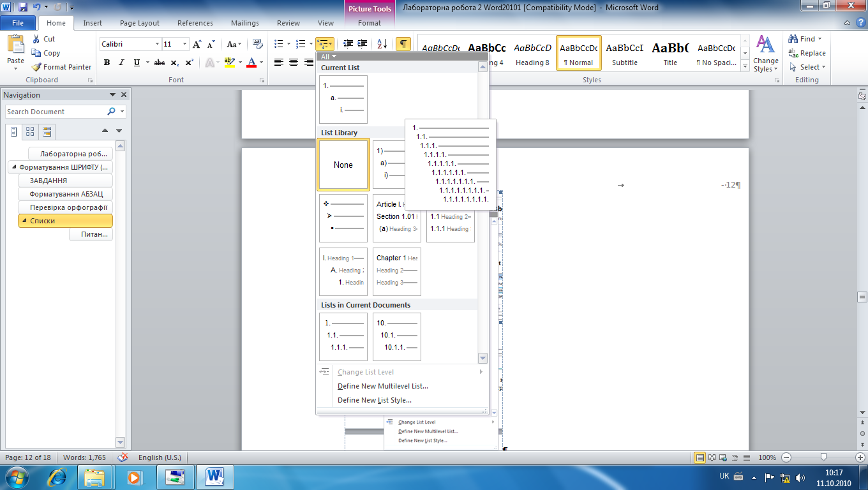Viewport: 868px width, 490px height.
Task: Apply the Subtitle style
Action: tap(624, 54)
